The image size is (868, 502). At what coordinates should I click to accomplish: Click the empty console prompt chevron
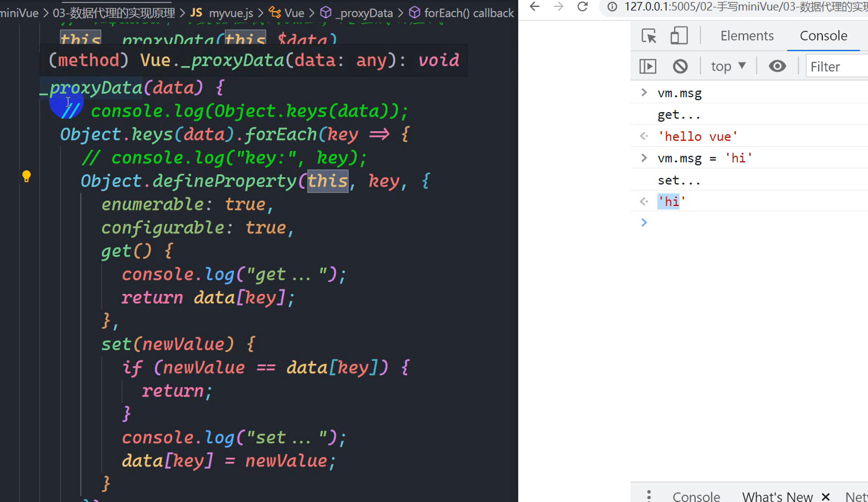644,222
